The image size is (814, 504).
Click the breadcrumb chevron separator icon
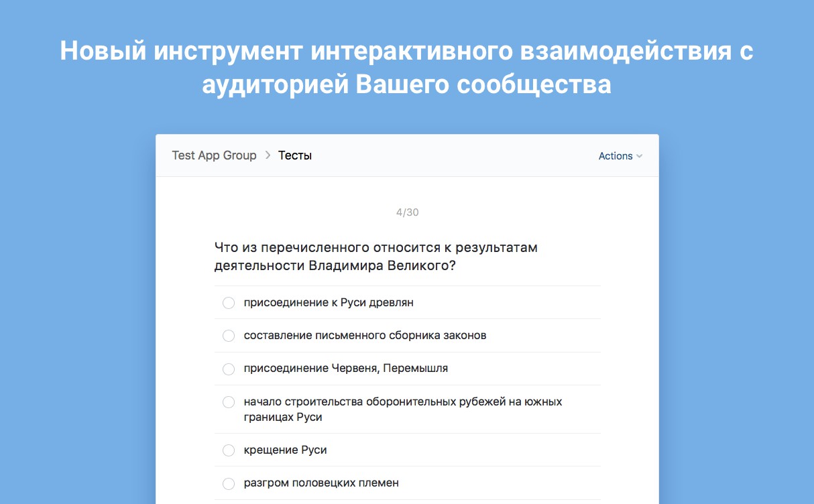[268, 155]
